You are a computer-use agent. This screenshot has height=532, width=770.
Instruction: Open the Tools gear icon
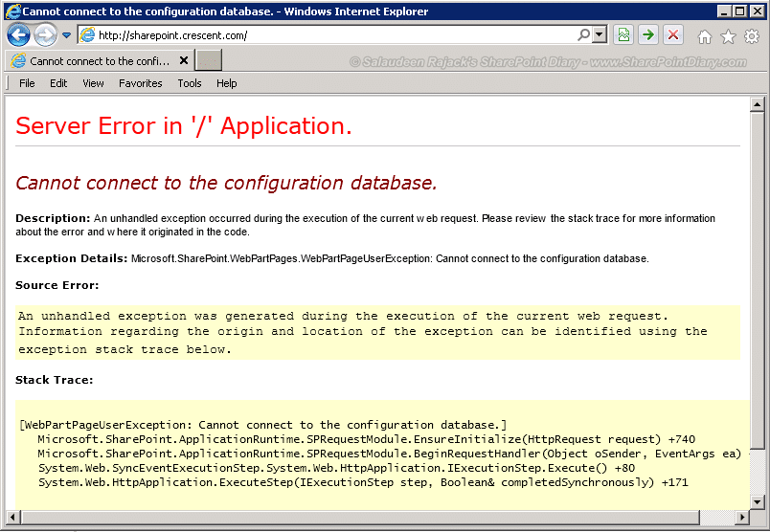click(x=752, y=36)
